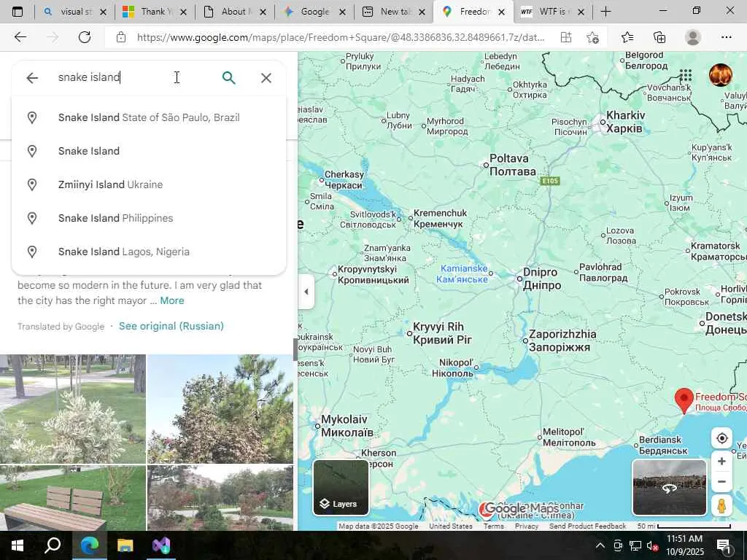
Task: Click the Street View pegman icon
Action: (721, 505)
